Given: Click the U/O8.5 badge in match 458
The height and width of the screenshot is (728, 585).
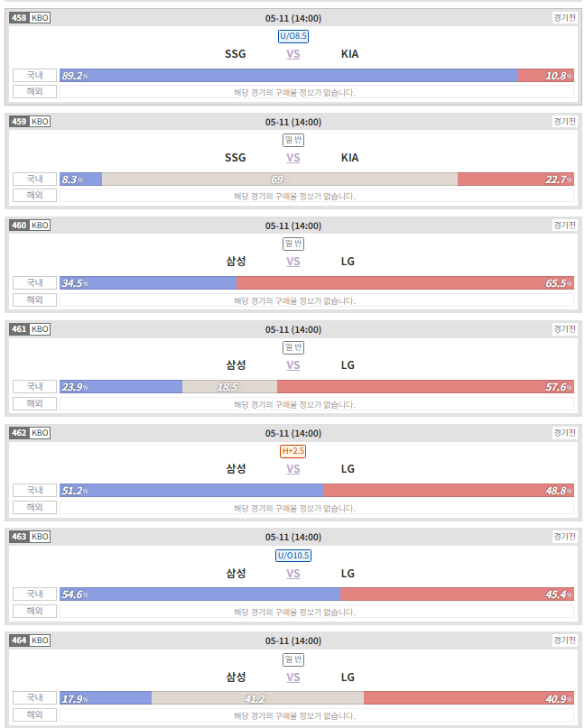Looking at the screenshot, I should coord(293,36).
